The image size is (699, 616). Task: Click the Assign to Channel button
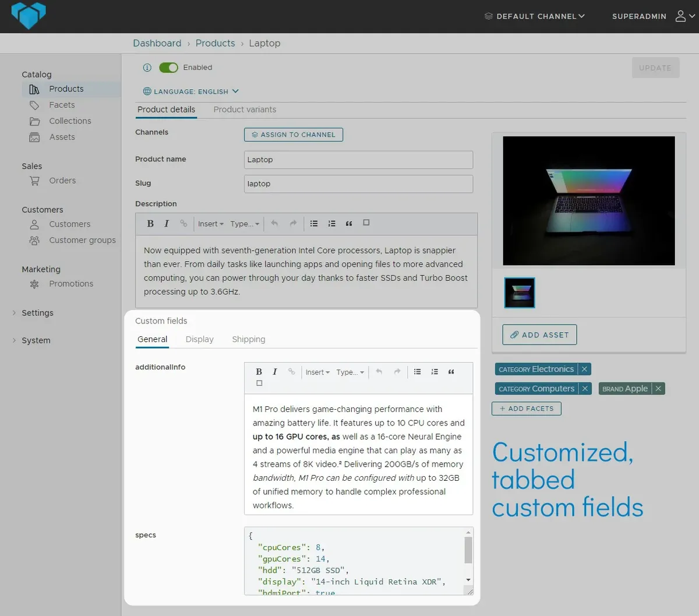(294, 135)
